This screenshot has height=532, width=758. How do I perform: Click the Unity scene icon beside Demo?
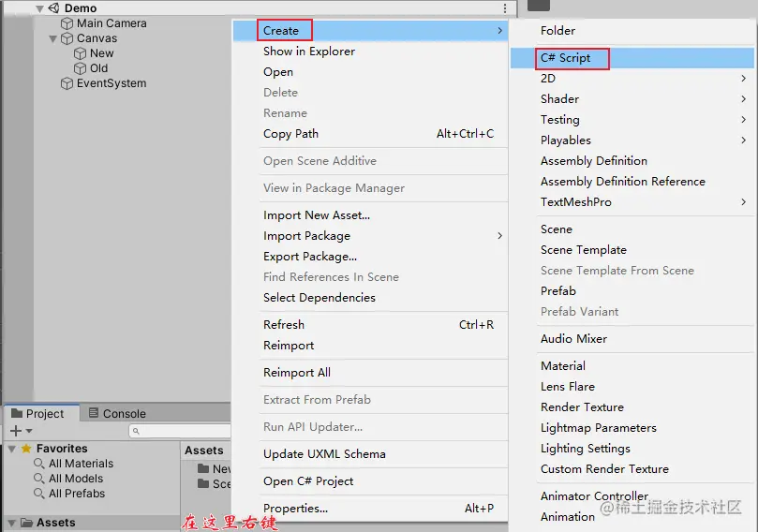pyautogui.click(x=53, y=7)
